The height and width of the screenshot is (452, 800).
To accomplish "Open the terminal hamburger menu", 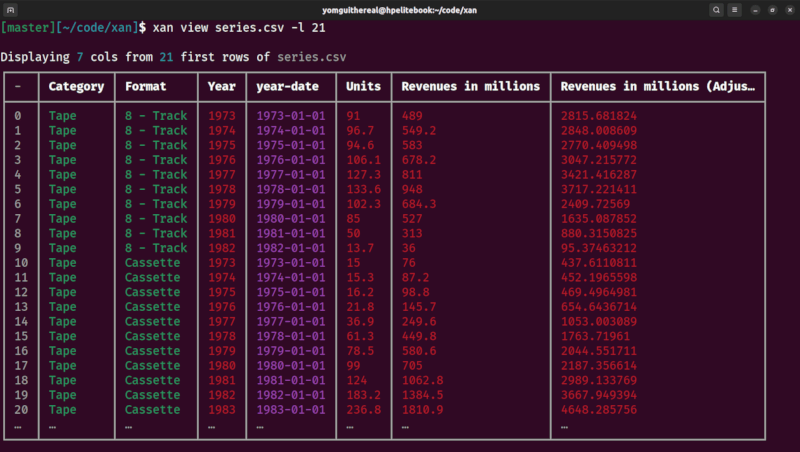I will pyautogui.click(x=736, y=9).
